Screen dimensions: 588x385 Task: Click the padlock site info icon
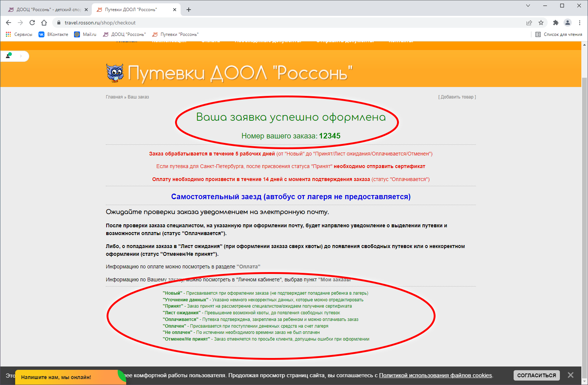pyautogui.click(x=58, y=23)
